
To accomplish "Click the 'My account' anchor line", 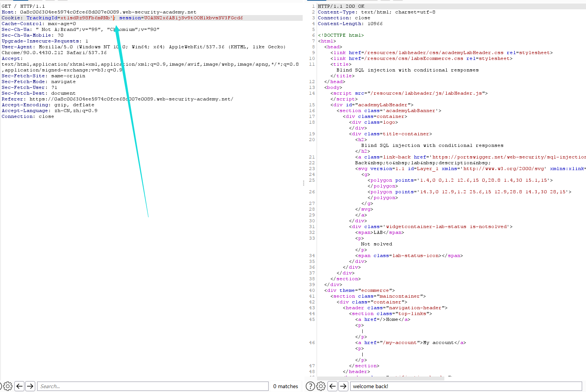I will [x=411, y=343].
